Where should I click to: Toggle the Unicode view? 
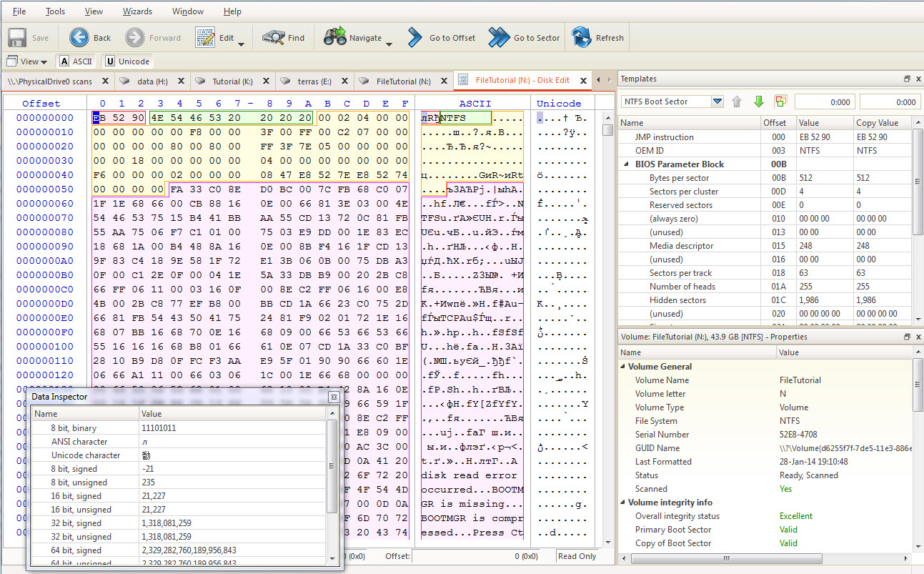[126, 61]
